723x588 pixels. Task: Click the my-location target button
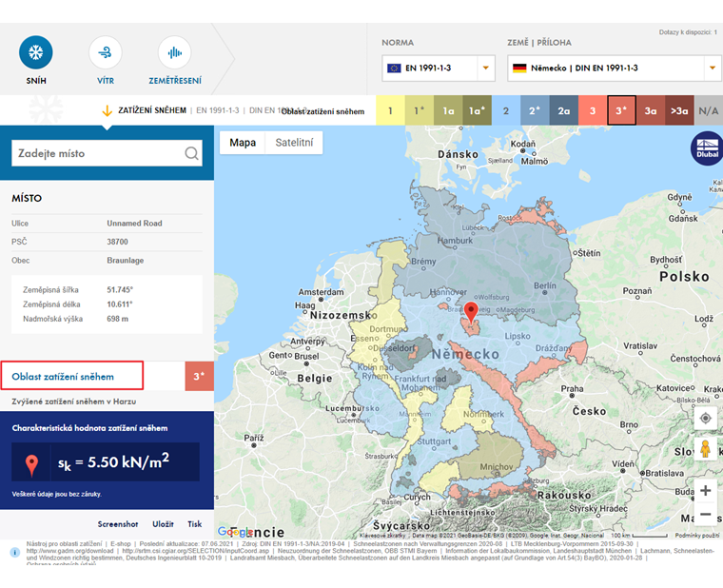coord(705,419)
